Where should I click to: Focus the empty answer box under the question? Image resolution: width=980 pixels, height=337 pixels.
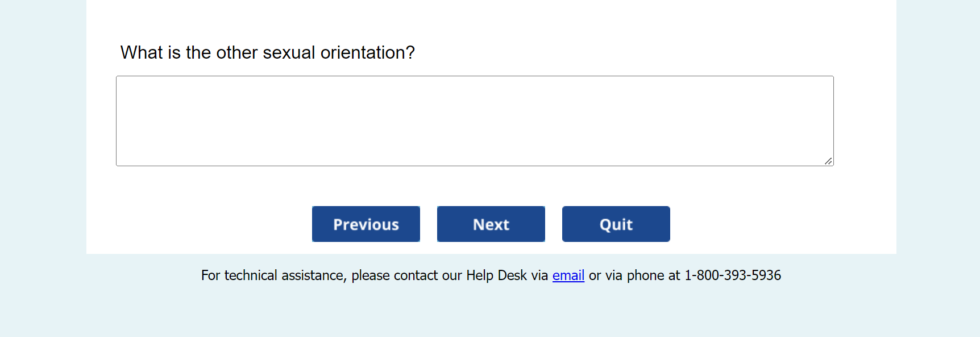(x=475, y=121)
